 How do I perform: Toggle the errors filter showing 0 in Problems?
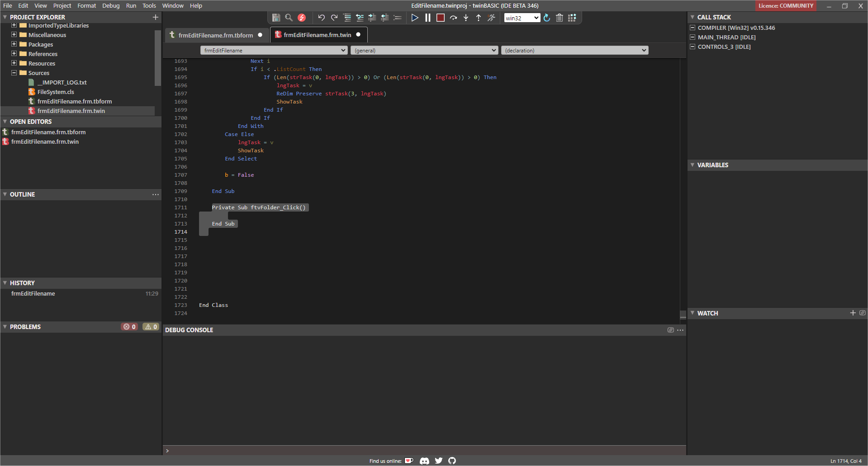tap(129, 326)
